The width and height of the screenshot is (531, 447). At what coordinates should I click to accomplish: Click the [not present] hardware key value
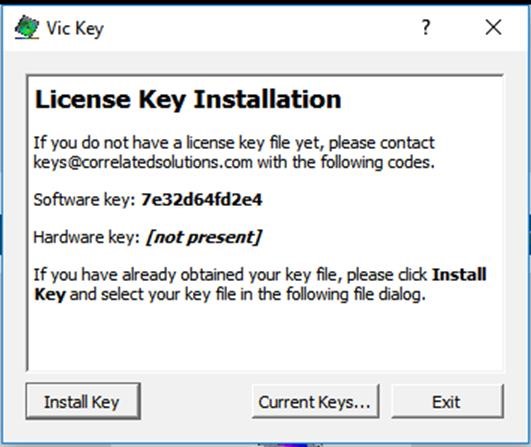click(204, 237)
